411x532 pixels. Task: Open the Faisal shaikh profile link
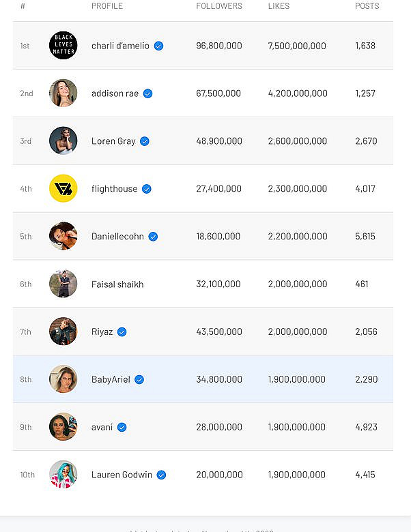(117, 284)
